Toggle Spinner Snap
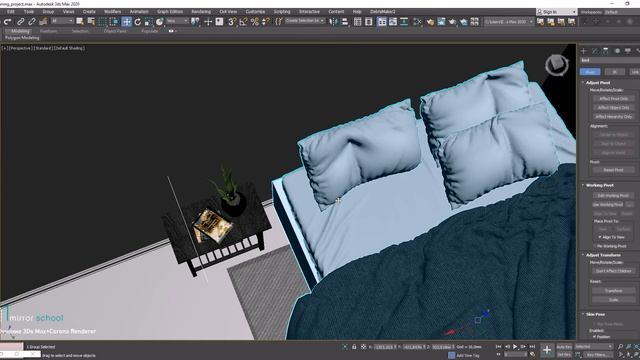 pyautogui.click(x=266, y=22)
